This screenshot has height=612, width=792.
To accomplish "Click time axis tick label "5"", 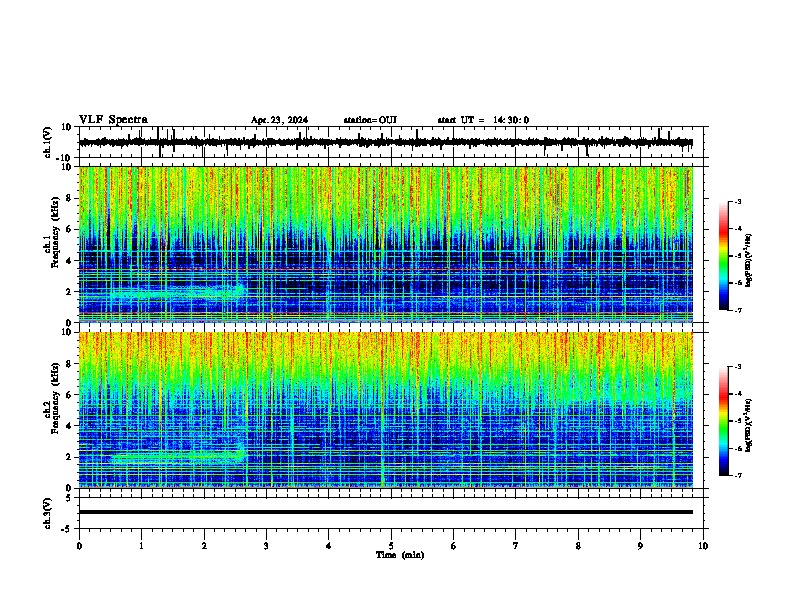I will coord(391,546).
